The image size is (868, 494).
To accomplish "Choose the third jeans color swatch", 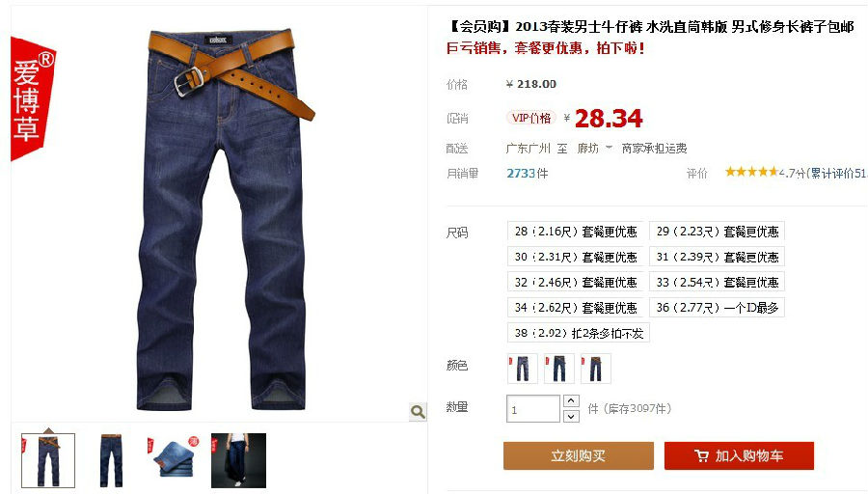I will point(596,369).
